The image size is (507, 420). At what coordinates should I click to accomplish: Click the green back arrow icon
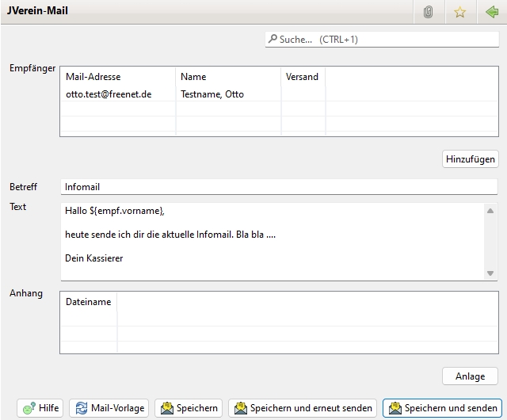[491, 13]
